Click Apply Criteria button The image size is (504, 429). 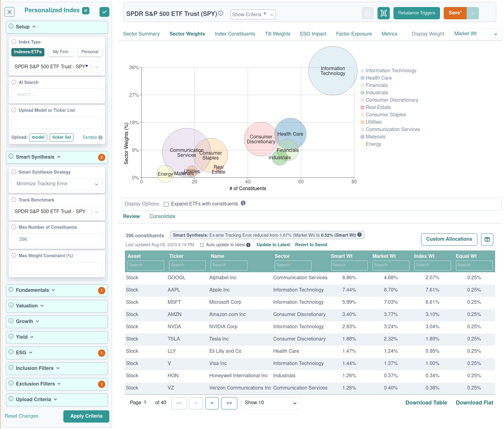tap(86, 416)
